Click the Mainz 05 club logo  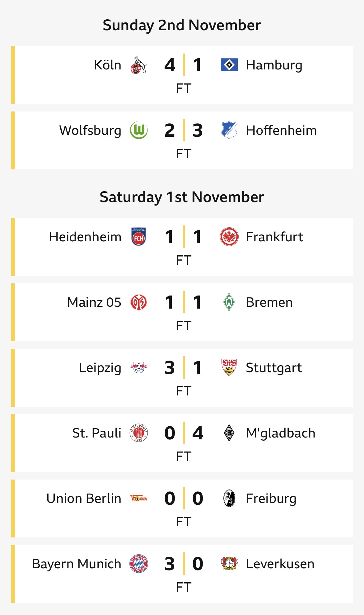tap(138, 302)
